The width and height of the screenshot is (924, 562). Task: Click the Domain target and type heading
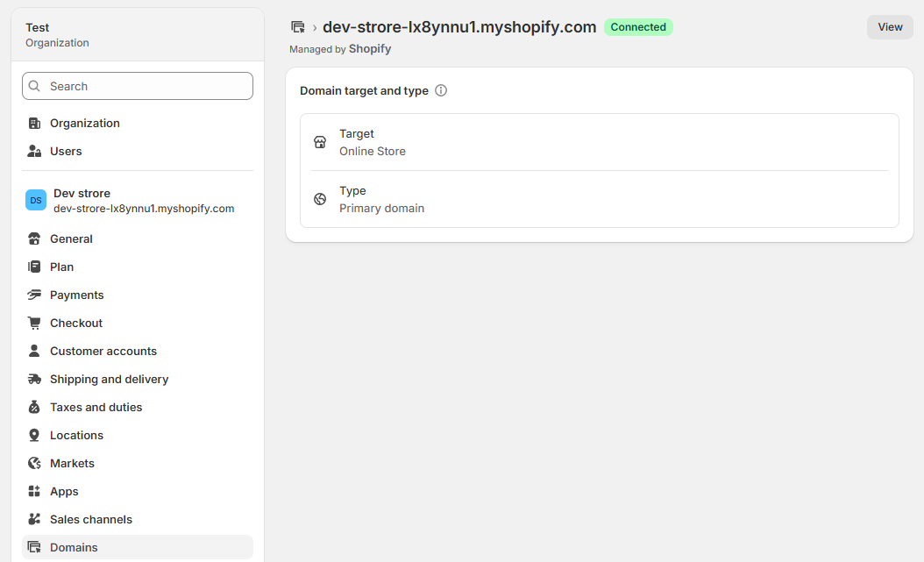(x=364, y=90)
